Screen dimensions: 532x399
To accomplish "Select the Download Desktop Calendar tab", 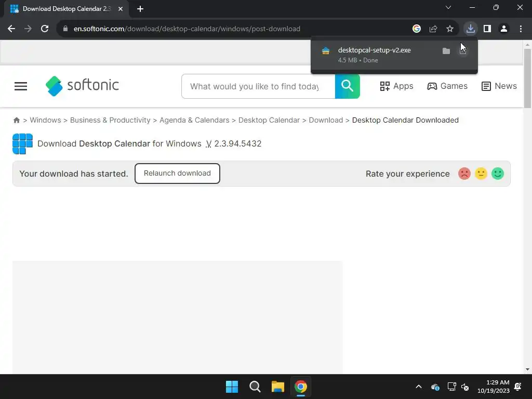I will click(x=66, y=9).
